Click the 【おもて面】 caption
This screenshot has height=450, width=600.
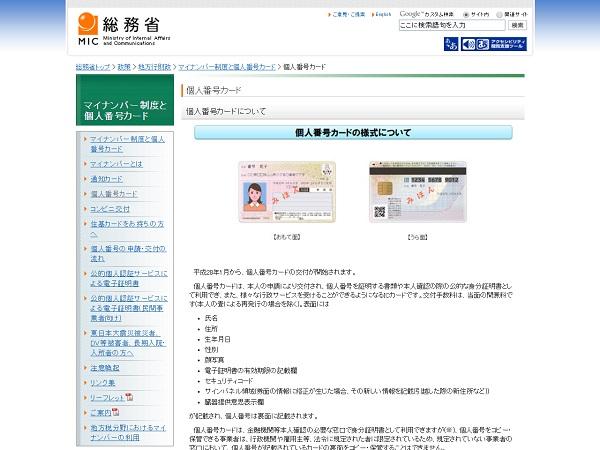point(287,237)
